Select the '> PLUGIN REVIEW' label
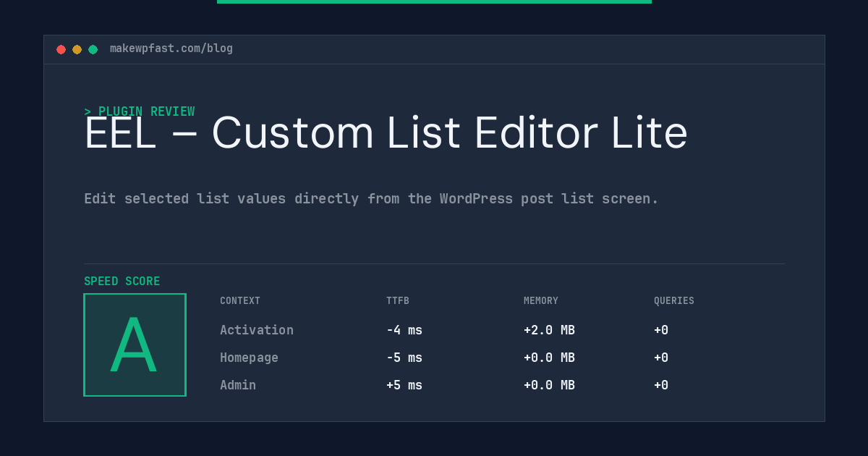 point(140,111)
